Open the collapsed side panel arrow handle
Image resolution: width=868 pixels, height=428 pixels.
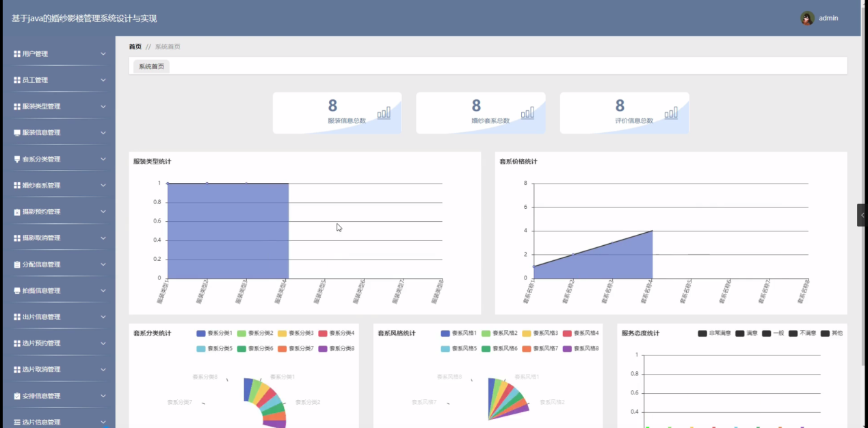pos(862,215)
